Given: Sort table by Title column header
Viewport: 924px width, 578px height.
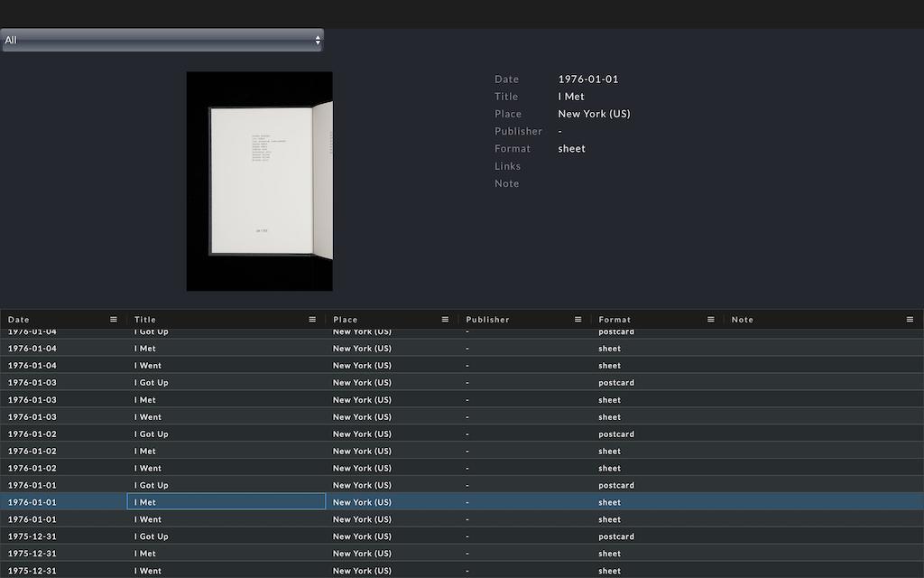Looking at the screenshot, I should pos(145,320).
